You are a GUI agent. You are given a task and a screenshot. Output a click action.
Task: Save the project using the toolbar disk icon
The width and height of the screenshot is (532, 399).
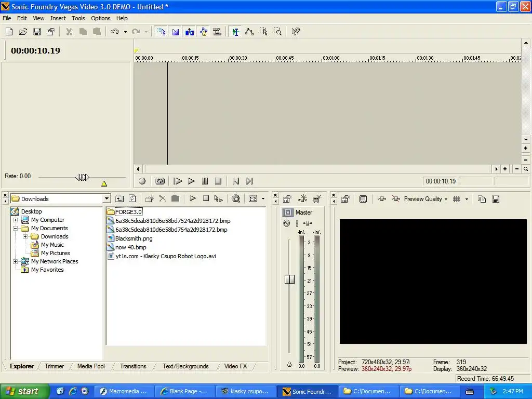click(x=37, y=32)
